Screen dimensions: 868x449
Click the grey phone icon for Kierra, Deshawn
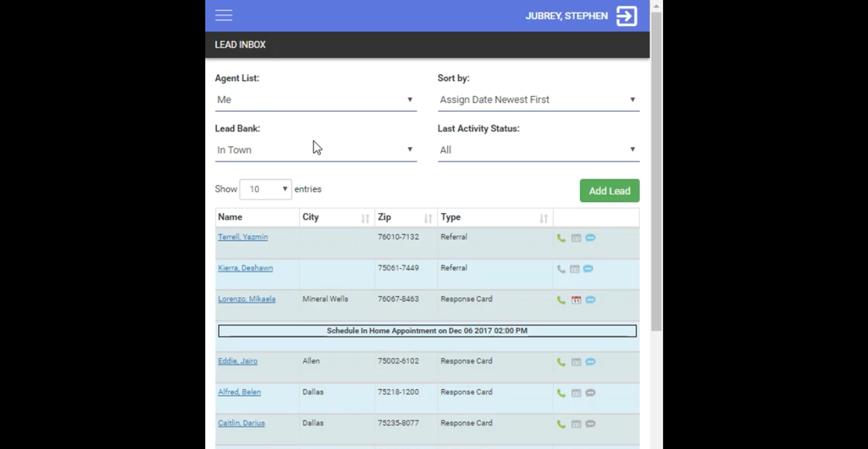[x=561, y=269]
